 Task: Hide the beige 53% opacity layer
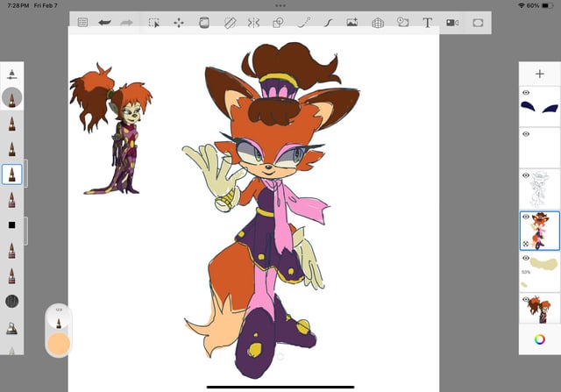tap(526, 258)
